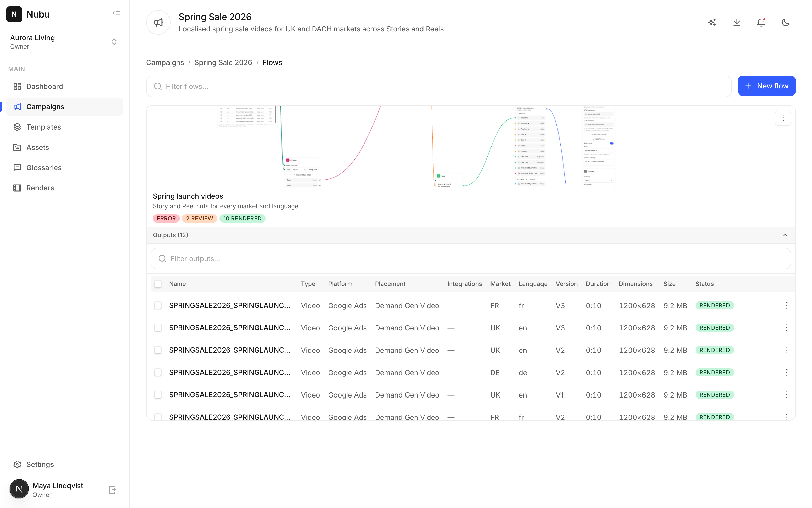Check the UK V3 output row
The image size is (812, 508).
coord(158,328)
